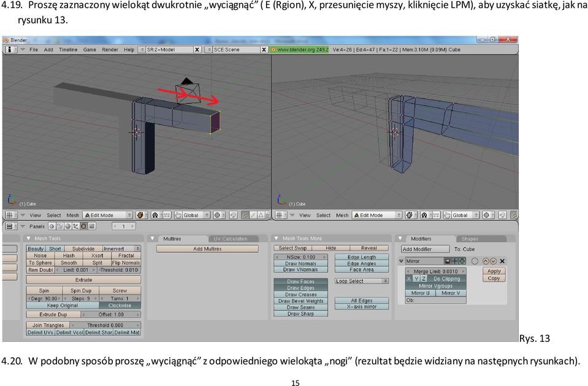Image resolution: width=588 pixels, height=386 pixels.
Task: Open Global orientation dropdown in right viewport
Action: coord(465,215)
